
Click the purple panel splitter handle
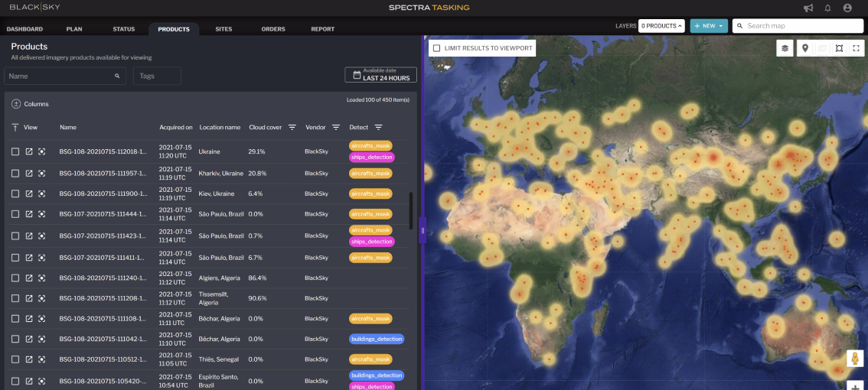pyautogui.click(x=423, y=230)
